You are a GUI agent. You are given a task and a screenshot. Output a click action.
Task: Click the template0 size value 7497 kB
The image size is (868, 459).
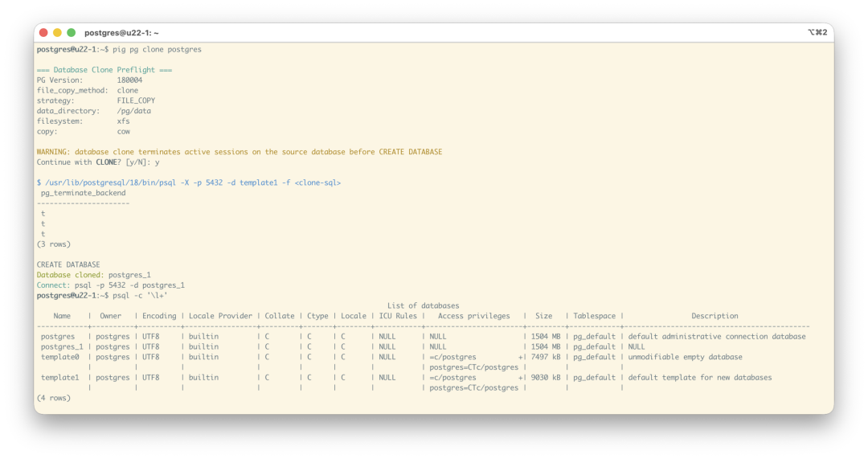(546, 357)
